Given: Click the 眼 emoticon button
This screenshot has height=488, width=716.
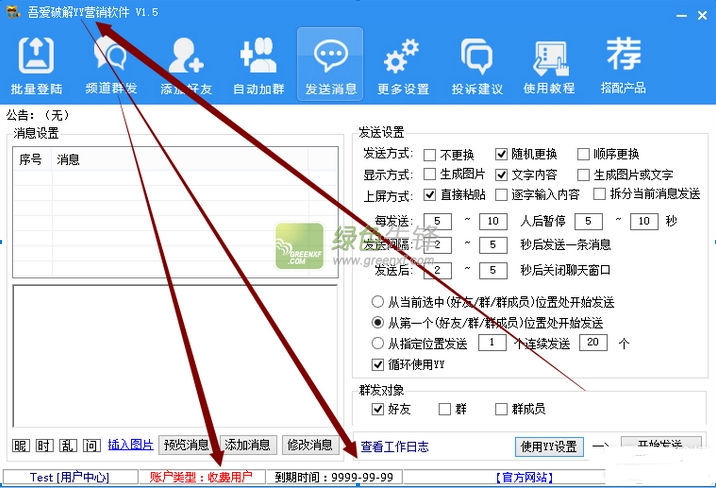Looking at the screenshot, I should 21,446.
